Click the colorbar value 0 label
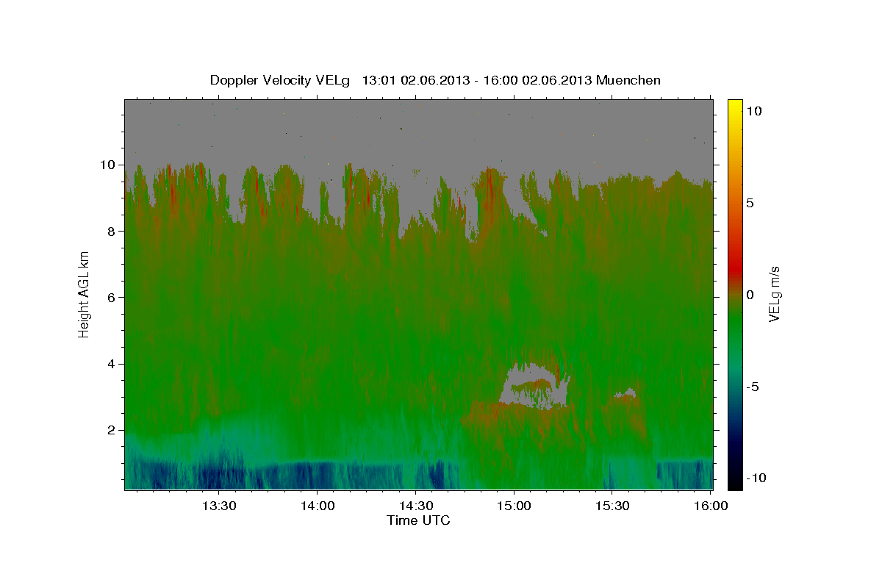The width and height of the screenshot is (882, 588). (750, 294)
